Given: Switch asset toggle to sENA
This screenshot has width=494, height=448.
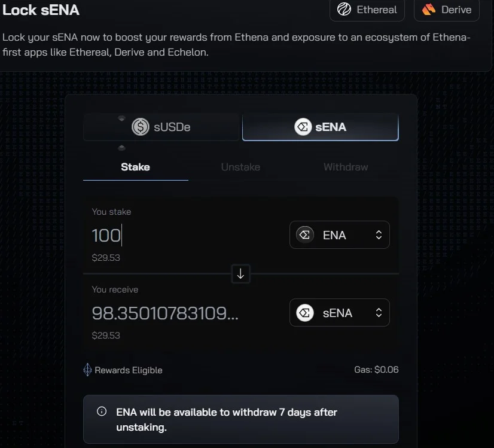Looking at the screenshot, I should pos(321,127).
